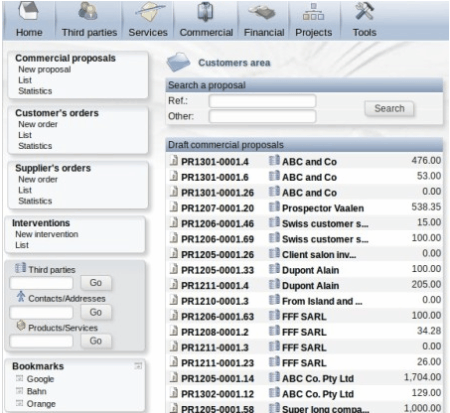This screenshot has width=450, height=413.
Task: Open the Commercial menu
Action: pos(206,32)
